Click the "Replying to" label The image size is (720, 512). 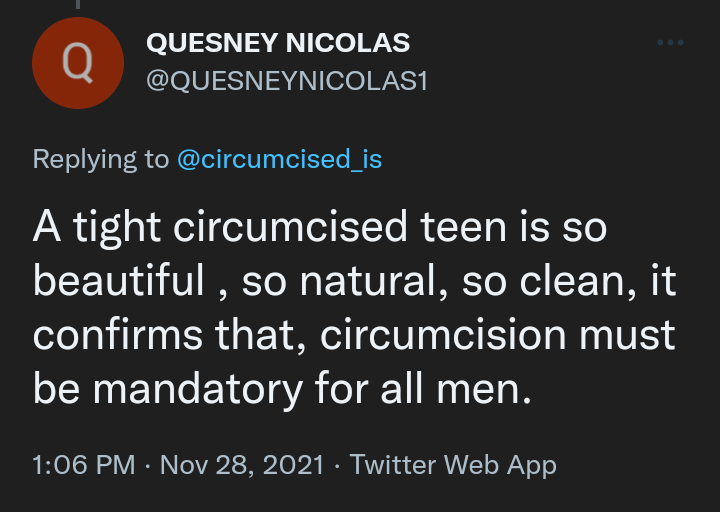[100, 159]
